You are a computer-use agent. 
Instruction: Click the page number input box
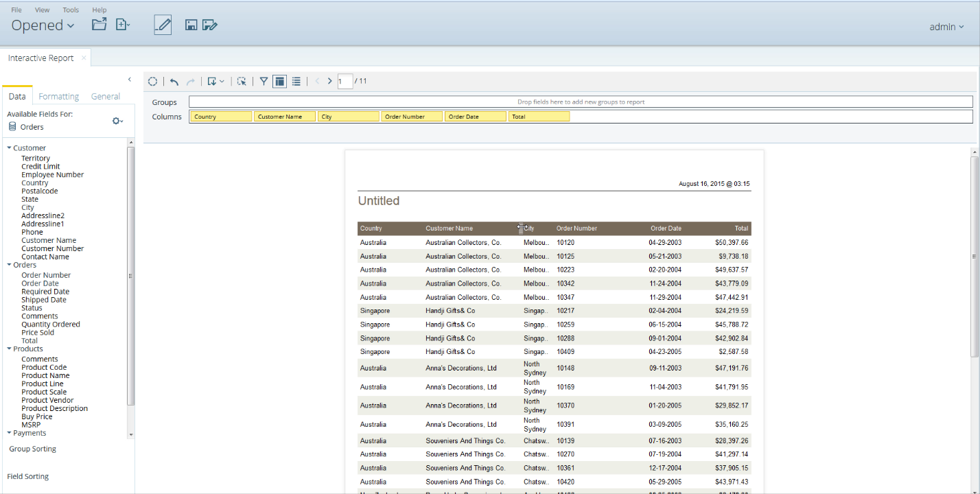pos(345,82)
